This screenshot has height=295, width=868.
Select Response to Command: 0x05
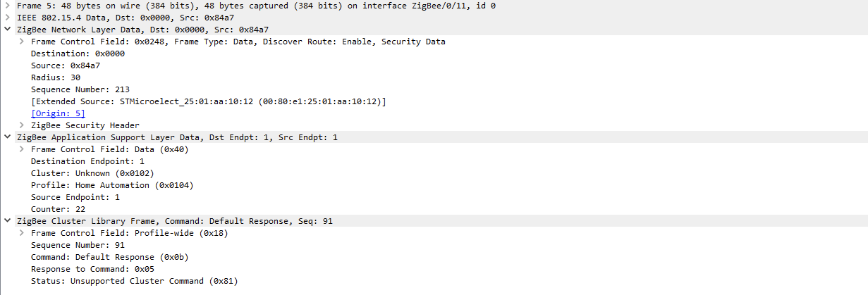(92, 269)
